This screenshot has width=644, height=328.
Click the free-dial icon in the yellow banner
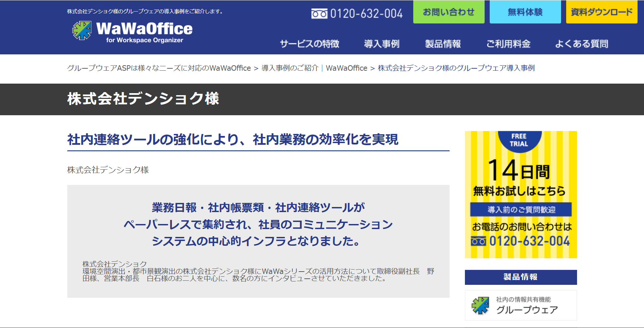tap(478, 241)
